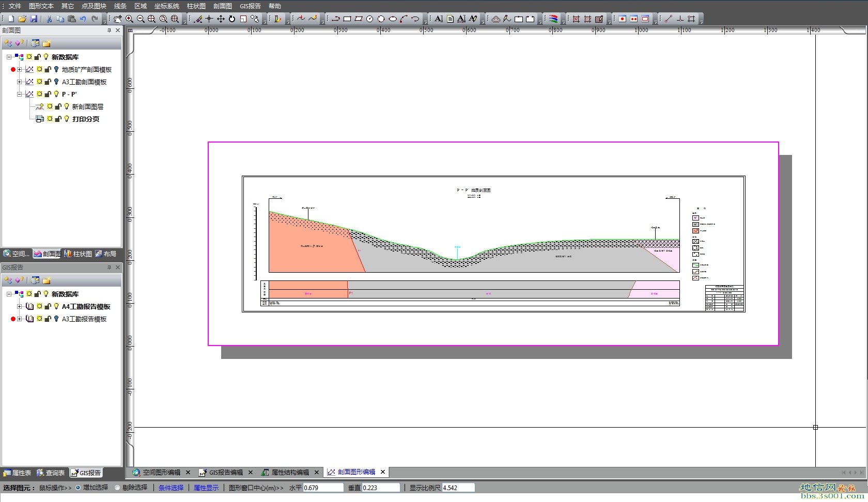Toggle visibility bulb of A4工勘报告模板
This screenshot has width=868, height=502.
click(56, 306)
